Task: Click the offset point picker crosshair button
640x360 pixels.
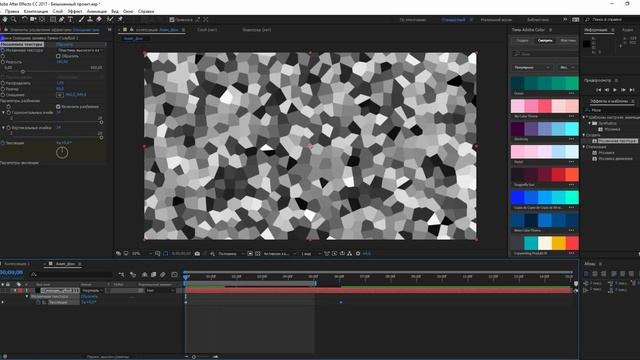Action: coord(60,95)
